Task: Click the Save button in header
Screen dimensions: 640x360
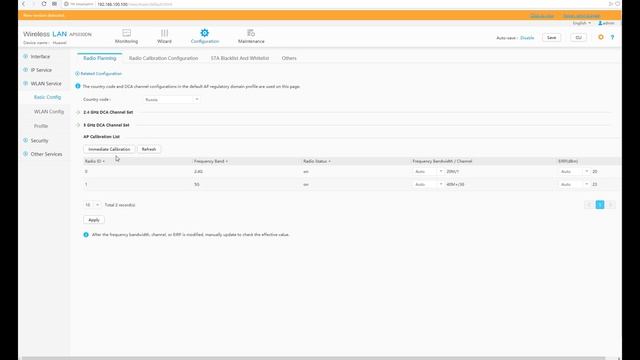Action: (x=551, y=38)
